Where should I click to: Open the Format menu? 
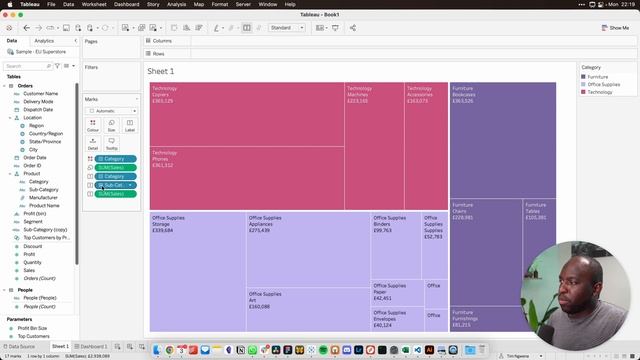[x=220, y=4]
